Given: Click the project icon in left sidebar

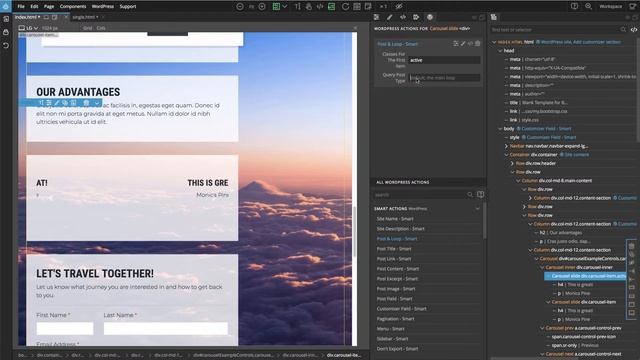Looking at the screenshot, I should tap(6, 19).
